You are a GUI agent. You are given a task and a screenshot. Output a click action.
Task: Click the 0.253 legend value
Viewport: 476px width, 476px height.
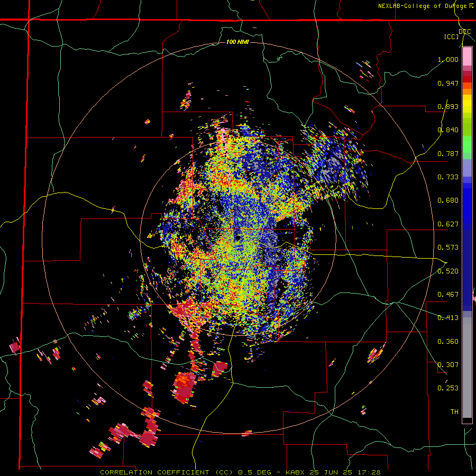[x=448, y=388]
